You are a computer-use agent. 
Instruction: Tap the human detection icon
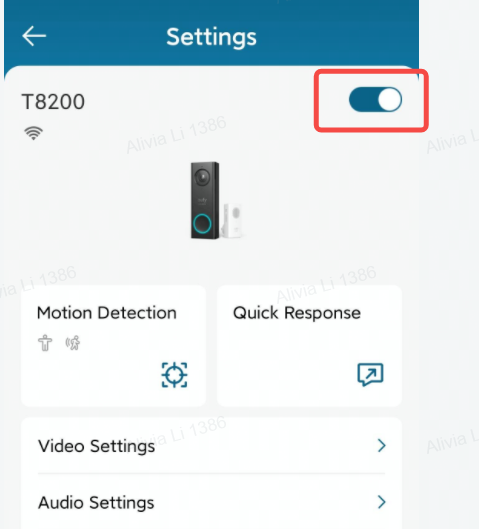[45, 343]
